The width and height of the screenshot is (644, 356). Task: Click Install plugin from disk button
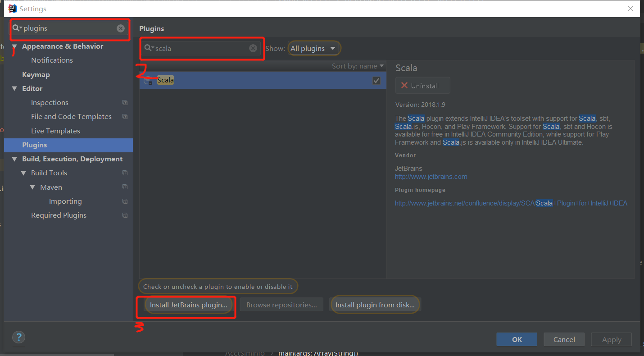[375, 305]
